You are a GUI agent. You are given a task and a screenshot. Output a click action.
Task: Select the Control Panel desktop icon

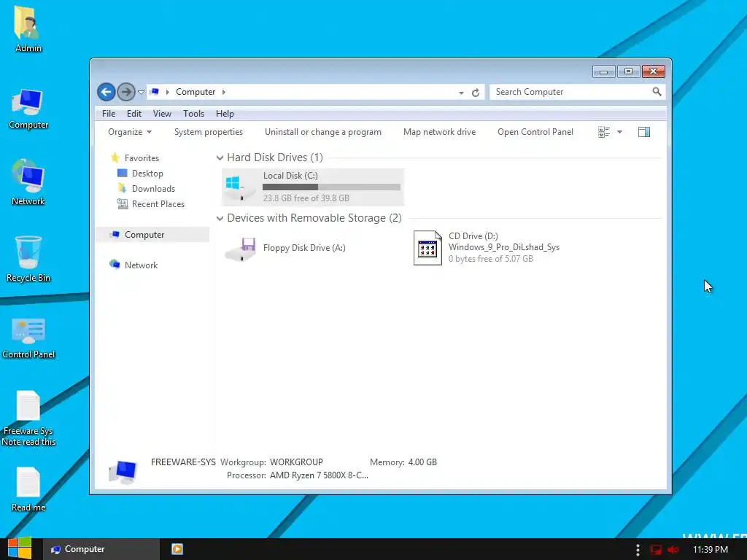click(28, 338)
